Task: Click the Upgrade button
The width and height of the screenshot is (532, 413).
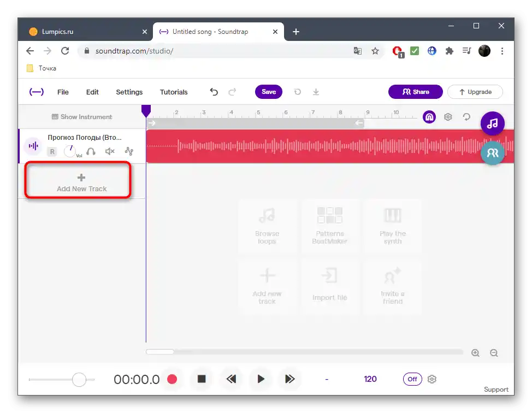Action: [475, 92]
